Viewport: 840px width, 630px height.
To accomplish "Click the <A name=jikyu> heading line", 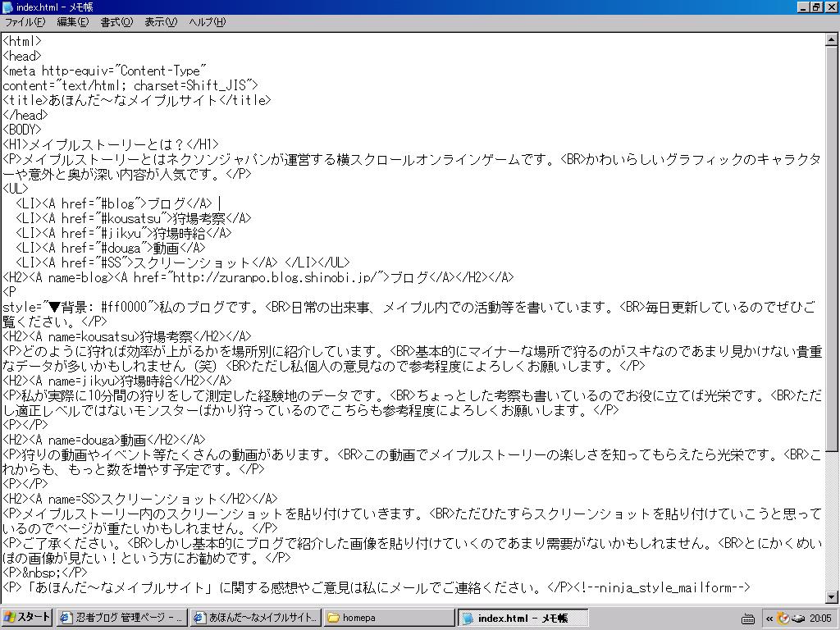I will click(x=117, y=381).
